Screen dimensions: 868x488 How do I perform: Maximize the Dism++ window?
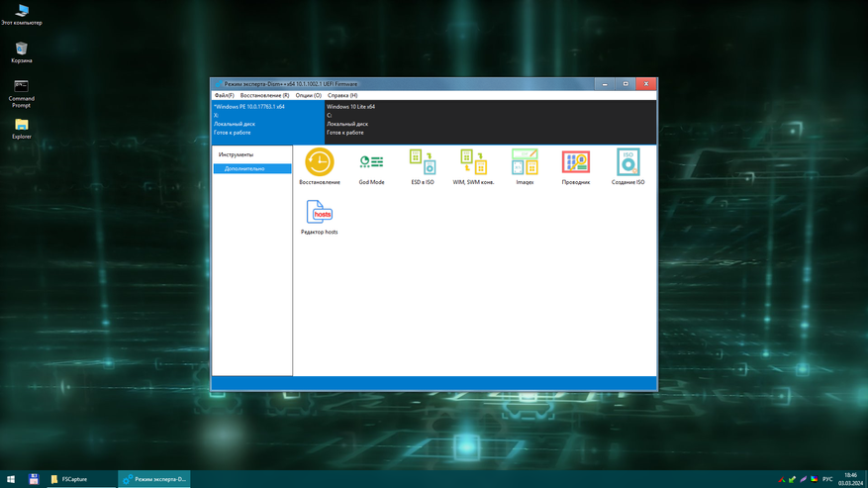click(626, 83)
